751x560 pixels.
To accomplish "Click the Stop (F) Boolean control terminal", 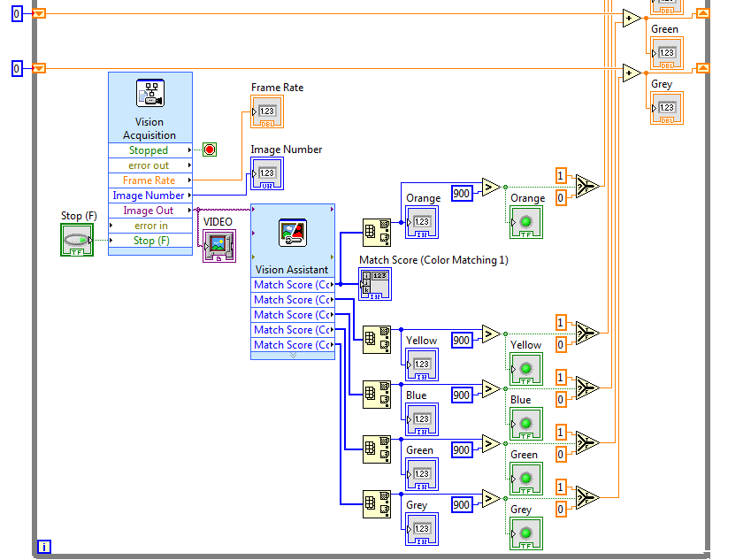I will (77, 240).
